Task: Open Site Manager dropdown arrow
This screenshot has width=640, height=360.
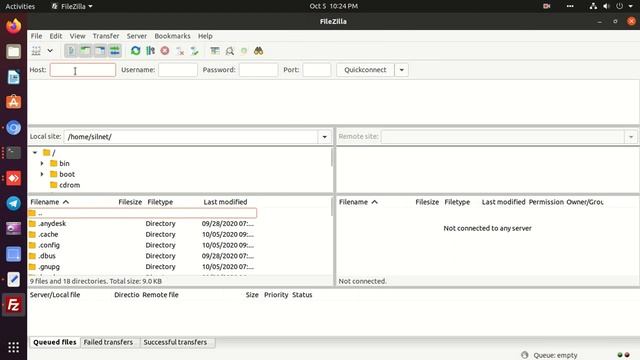Action: tap(50, 51)
